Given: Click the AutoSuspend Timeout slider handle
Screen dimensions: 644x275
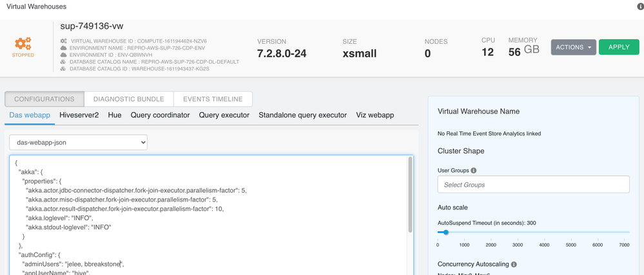Looking at the screenshot, I should pyautogui.click(x=445, y=232).
